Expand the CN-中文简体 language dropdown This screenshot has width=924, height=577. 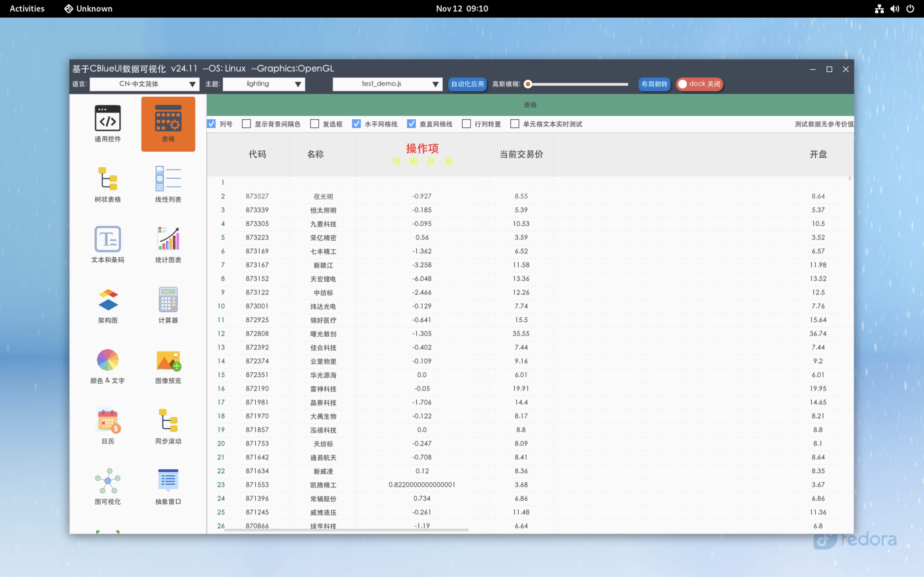[x=144, y=84]
